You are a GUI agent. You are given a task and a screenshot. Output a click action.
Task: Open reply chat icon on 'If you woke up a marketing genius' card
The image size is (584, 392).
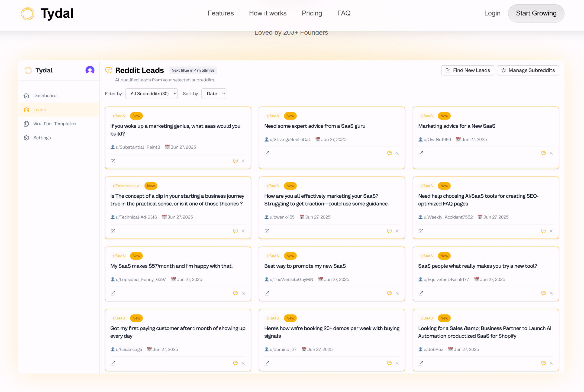coord(235,161)
